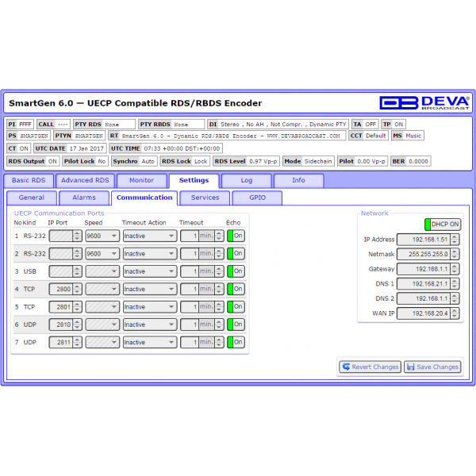Viewport: 476px width, 476px height.
Task: Click Timeout value field for port 6 UDP
Action: point(190,324)
